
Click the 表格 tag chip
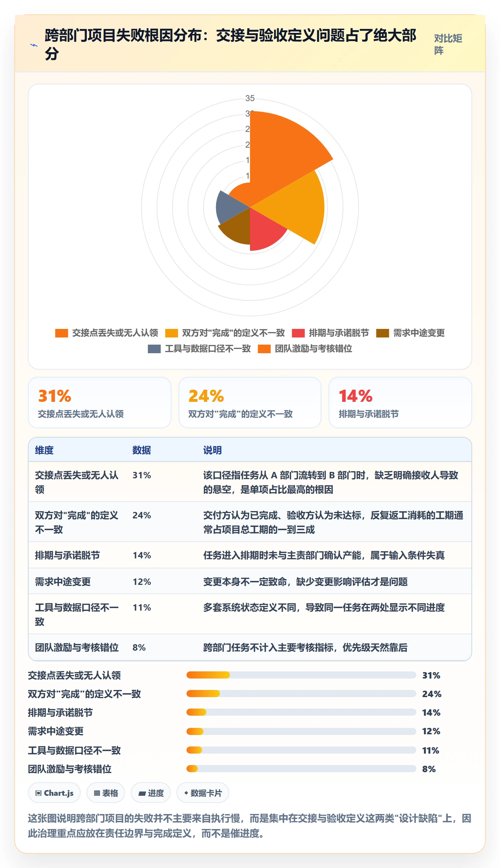[x=106, y=793]
